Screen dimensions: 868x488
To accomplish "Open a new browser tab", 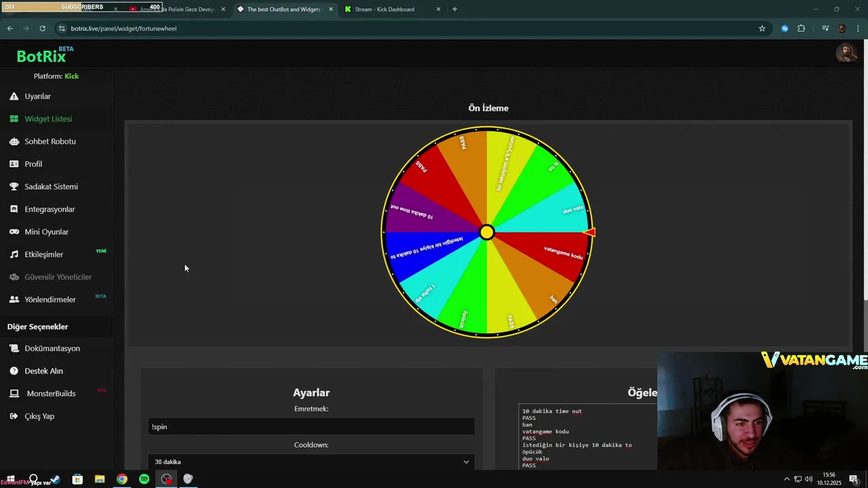I will tap(454, 9).
